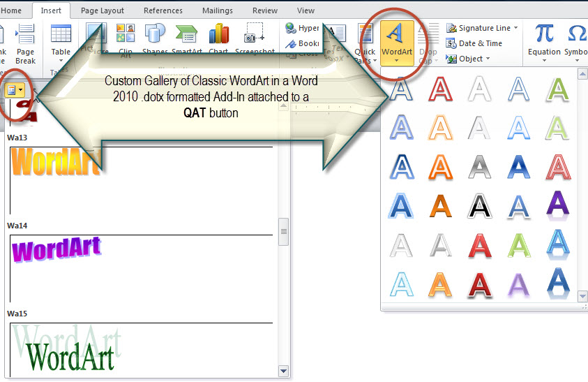Insert a Page Break
This screenshot has height=382, width=588.
26,43
